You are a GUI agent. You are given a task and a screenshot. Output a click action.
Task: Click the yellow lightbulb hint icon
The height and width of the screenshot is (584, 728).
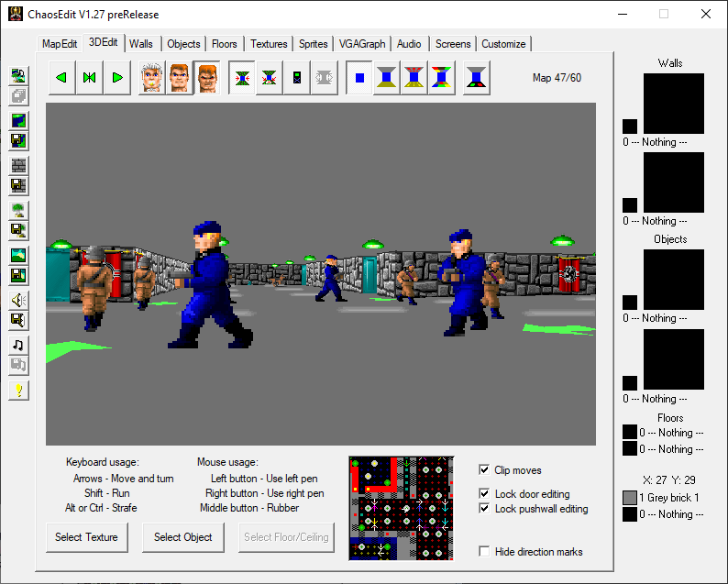coord(18,391)
